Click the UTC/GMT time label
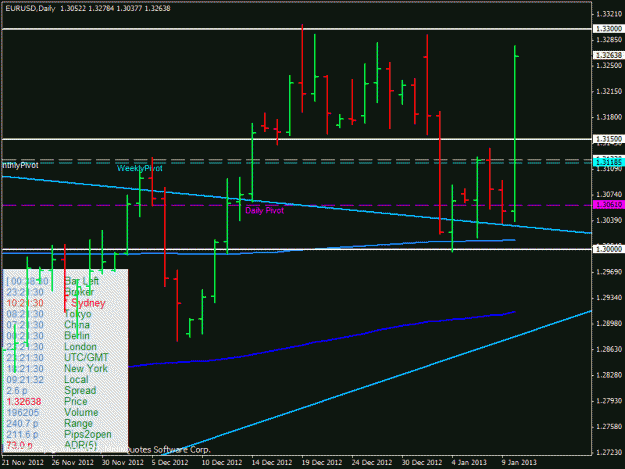This screenshot has height=469, width=625. 86,357
